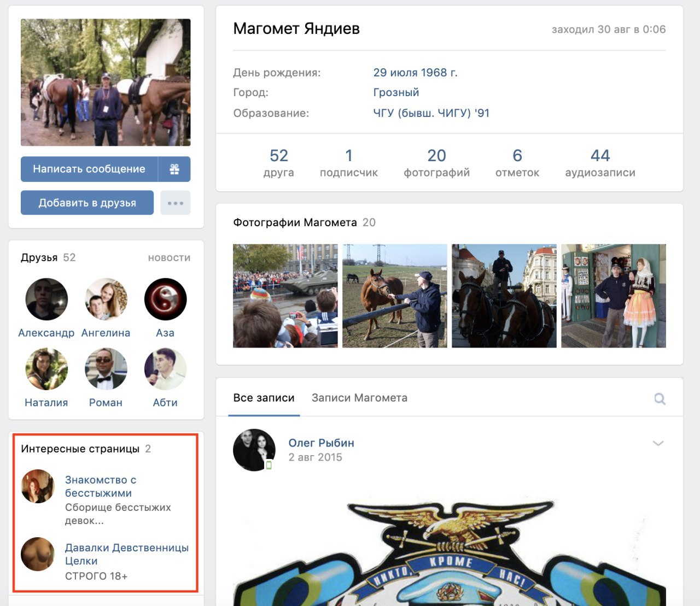Open page link Давалки Девственницы Целки
This screenshot has height=606, width=700.
(127, 554)
